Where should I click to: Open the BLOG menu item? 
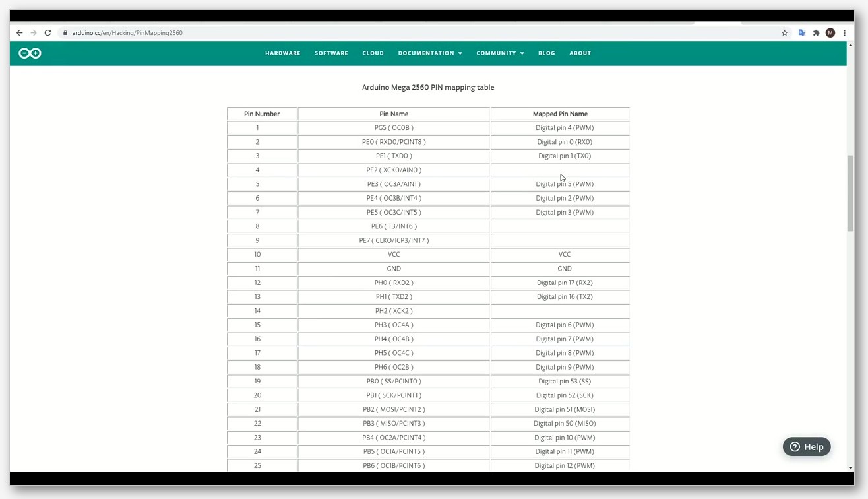[547, 53]
